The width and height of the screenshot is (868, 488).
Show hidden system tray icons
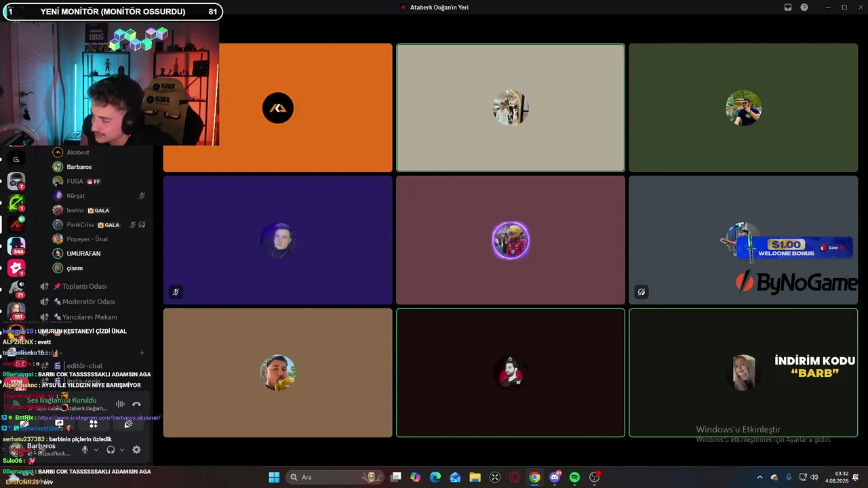click(x=759, y=477)
